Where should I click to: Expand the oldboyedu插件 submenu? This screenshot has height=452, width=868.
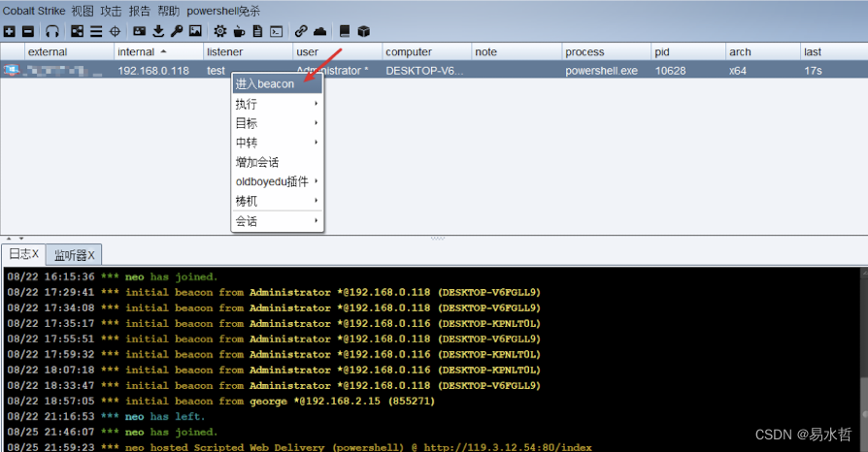pyautogui.click(x=278, y=181)
